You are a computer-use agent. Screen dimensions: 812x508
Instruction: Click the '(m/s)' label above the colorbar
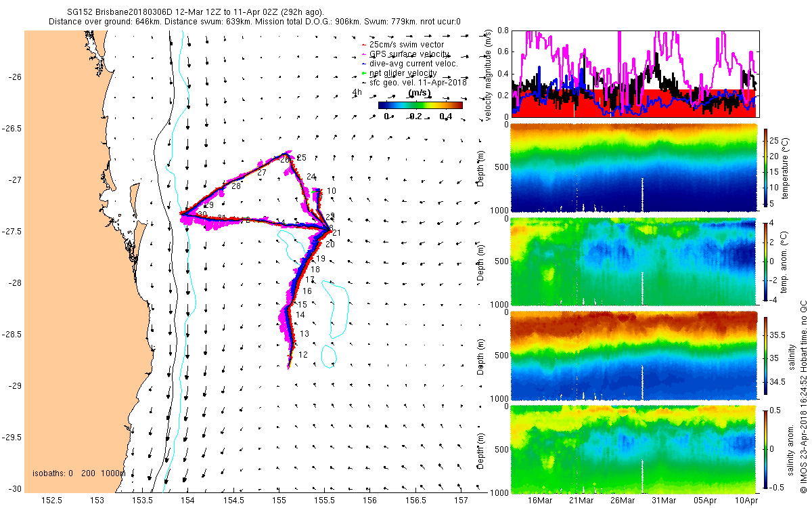click(x=421, y=93)
